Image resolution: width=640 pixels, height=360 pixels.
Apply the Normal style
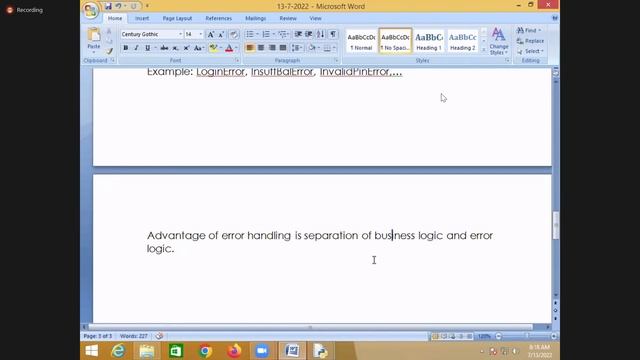click(x=362, y=40)
